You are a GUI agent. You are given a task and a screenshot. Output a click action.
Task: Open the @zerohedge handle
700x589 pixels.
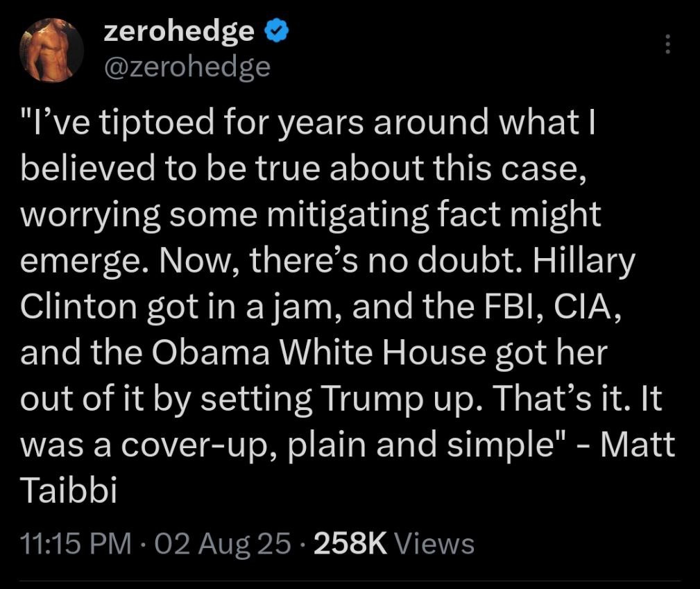click(187, 66)
